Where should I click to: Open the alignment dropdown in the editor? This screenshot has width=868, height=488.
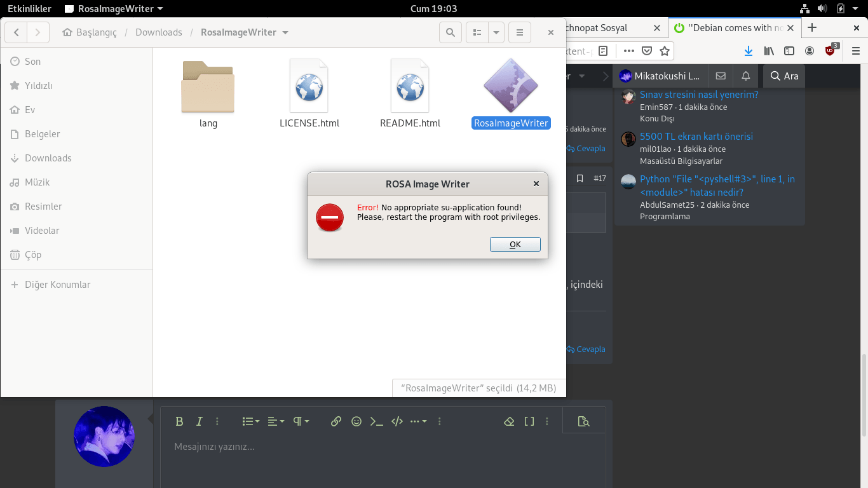(276, 421)
